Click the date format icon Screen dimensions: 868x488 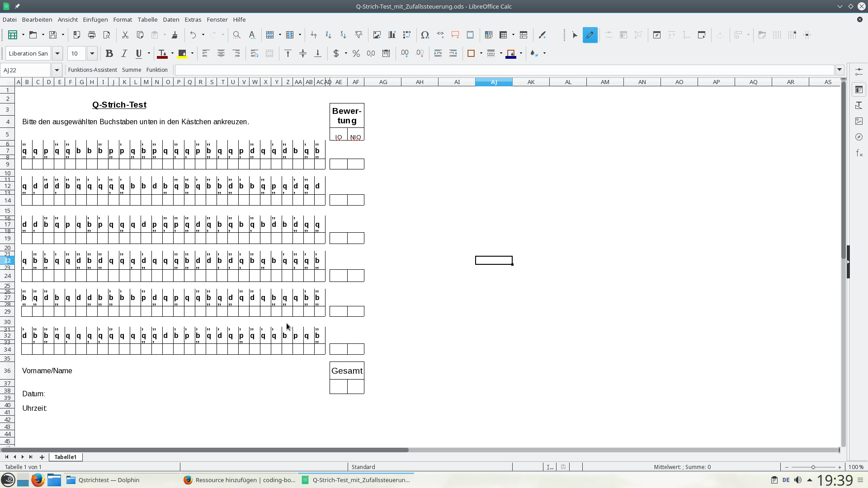(386, 53)
